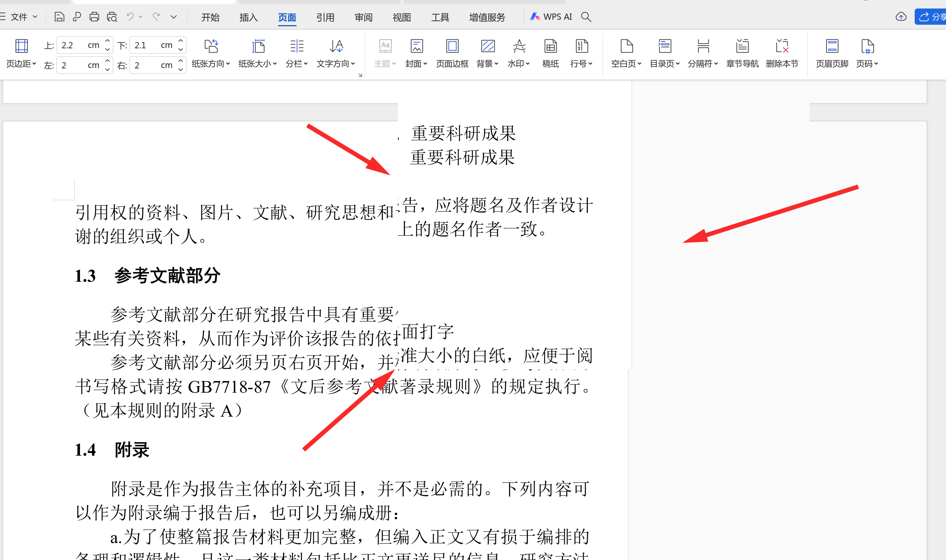The height and width of the screenshot is (560, 946).
Task: Click 删除本节 delete section tool
Action: click(x=782, y=53)
